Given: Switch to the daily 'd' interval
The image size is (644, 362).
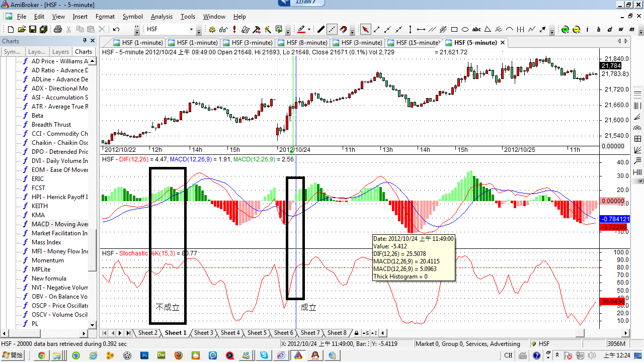Looking at the screenshot, I should [610, 29].
